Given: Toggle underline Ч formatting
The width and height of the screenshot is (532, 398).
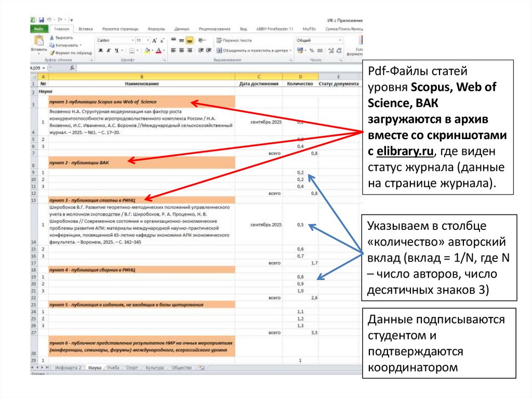Looking at the screenshot, I should point(116,50).
